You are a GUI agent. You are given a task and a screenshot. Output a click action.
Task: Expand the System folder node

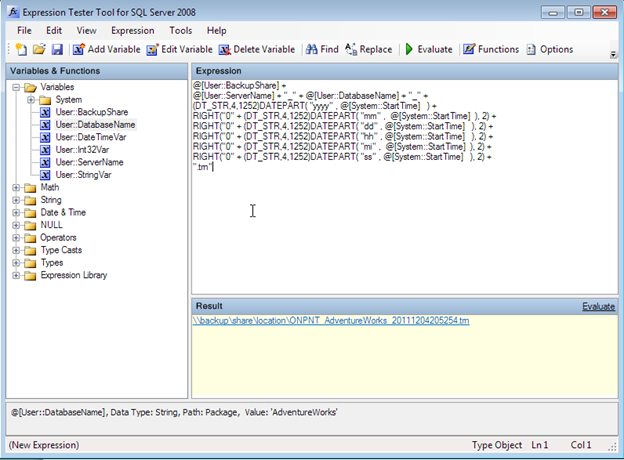pos(31,100)
